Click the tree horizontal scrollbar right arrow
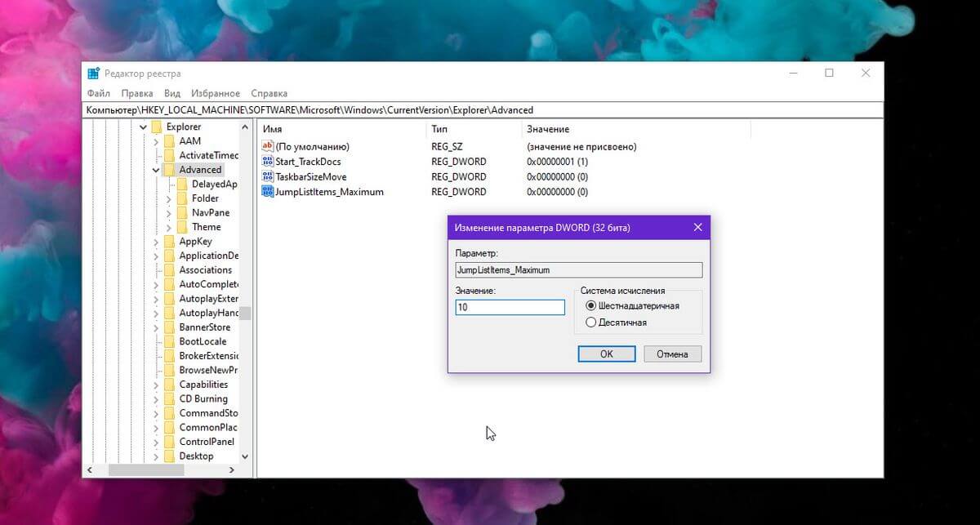 pos(232,470)
